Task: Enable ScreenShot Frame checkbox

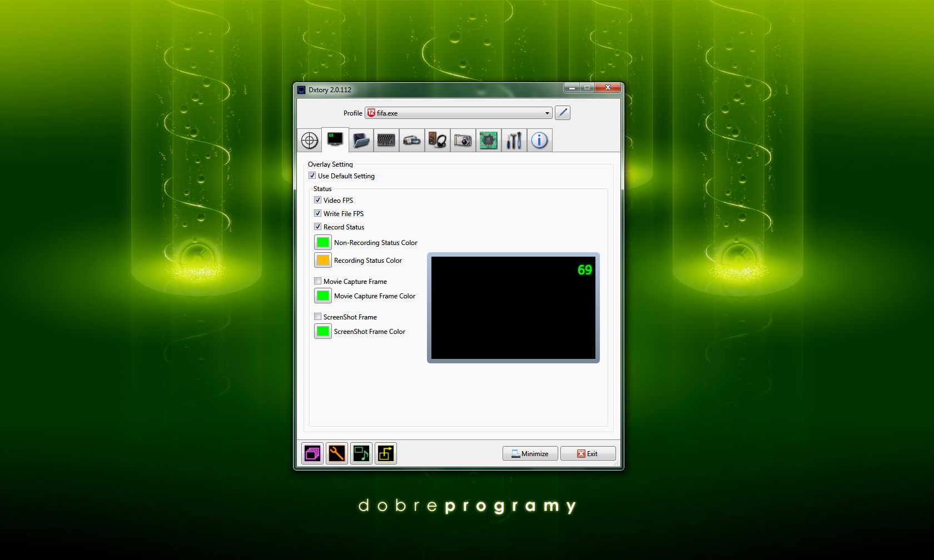Action: point(317,317)
